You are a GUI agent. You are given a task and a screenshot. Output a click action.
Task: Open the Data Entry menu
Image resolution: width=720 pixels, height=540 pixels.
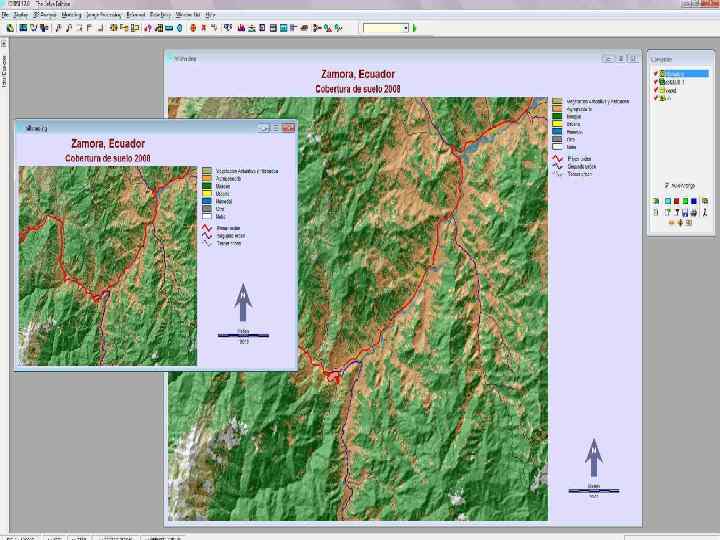point(161,15)
